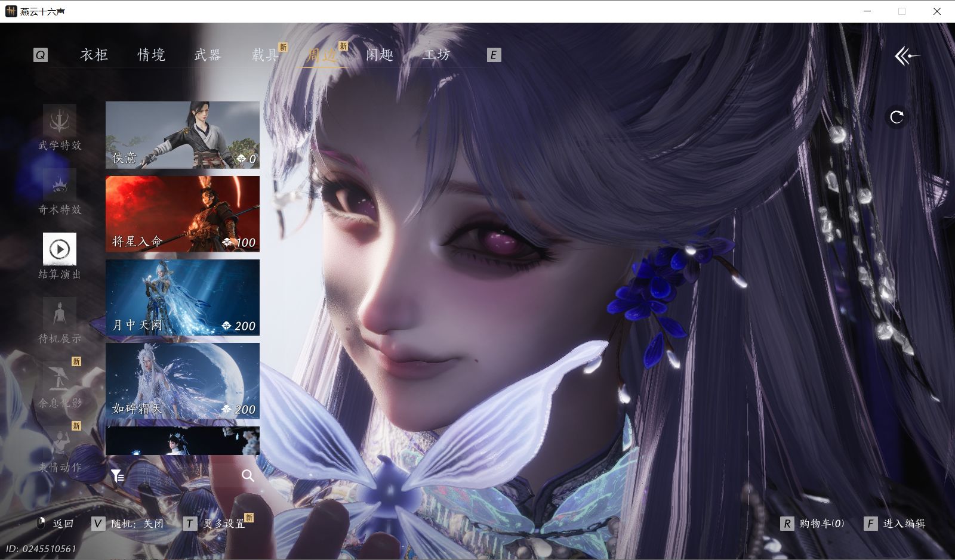Screen dimensions: 955x560
Task: Click the 奇术特效 label
Action: click(x=60, y=210)
